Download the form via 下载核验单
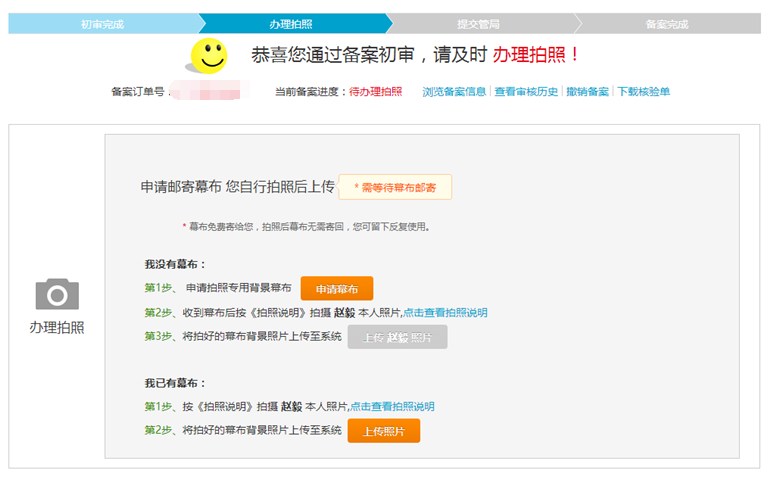 tap(643, 92)
